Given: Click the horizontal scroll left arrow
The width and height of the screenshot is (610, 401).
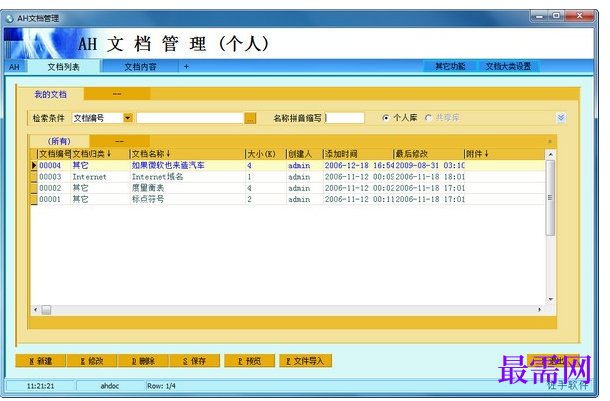Looking at the screenshot, I should point(35,310).
